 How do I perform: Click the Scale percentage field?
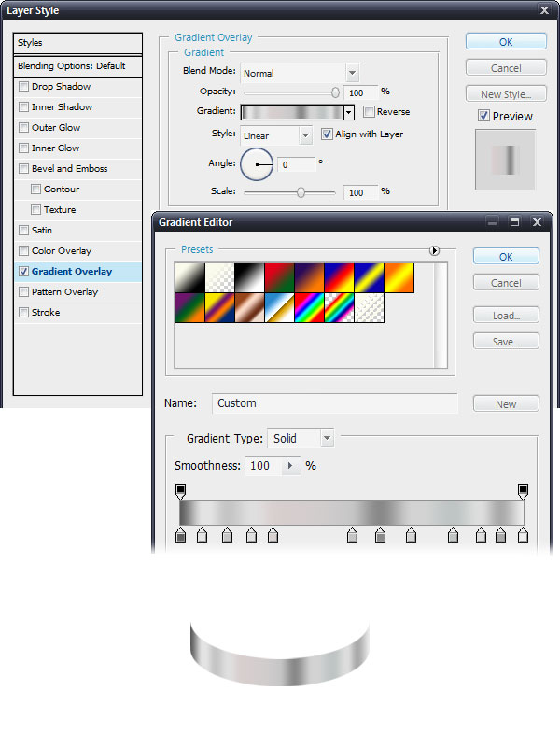pyautogui.click(x=361, y=192)
